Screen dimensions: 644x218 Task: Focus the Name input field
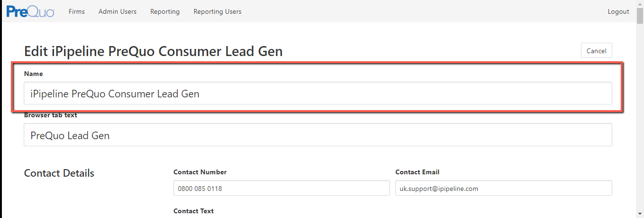[x=317, y=94]
